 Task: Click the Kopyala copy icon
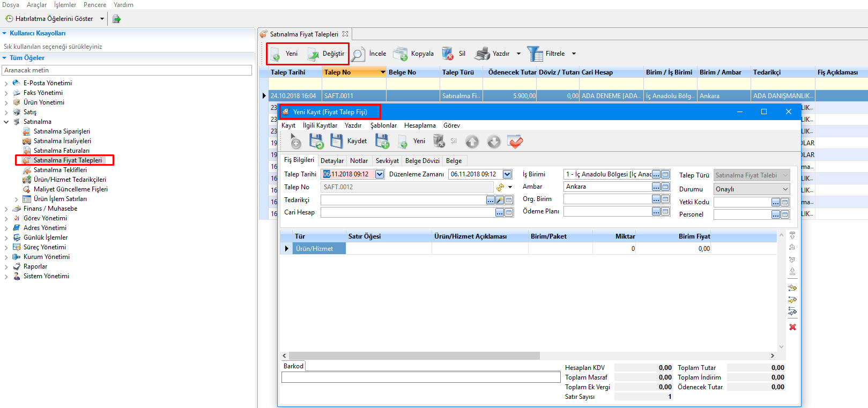click(x=400, y=54)
